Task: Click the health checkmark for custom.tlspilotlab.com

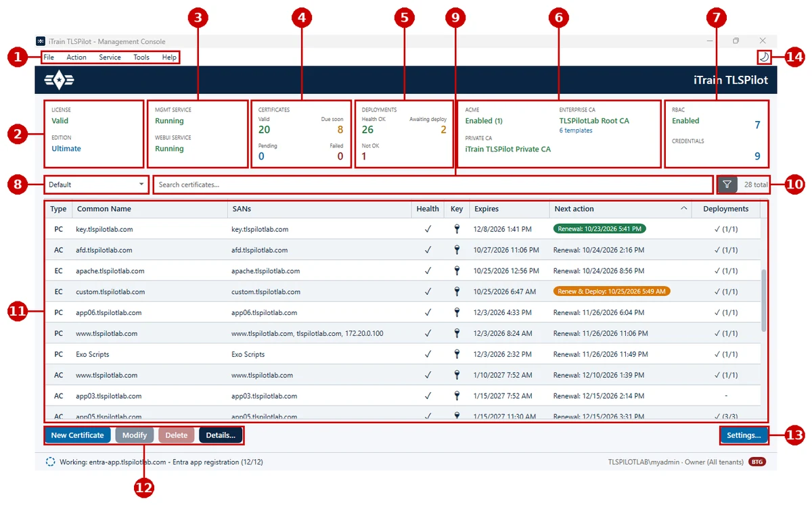Action: 428,292
